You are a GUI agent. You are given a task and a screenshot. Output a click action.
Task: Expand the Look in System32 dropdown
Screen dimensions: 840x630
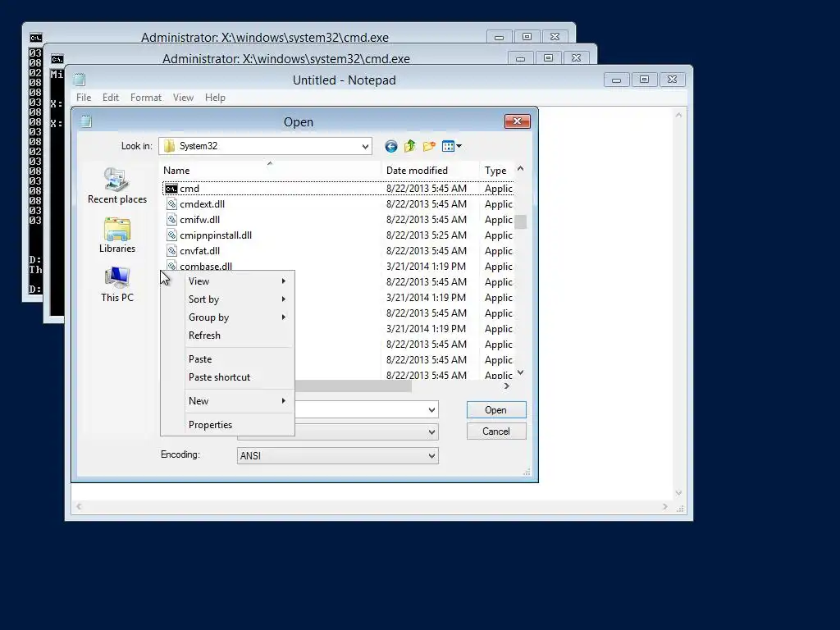[365, 146]
